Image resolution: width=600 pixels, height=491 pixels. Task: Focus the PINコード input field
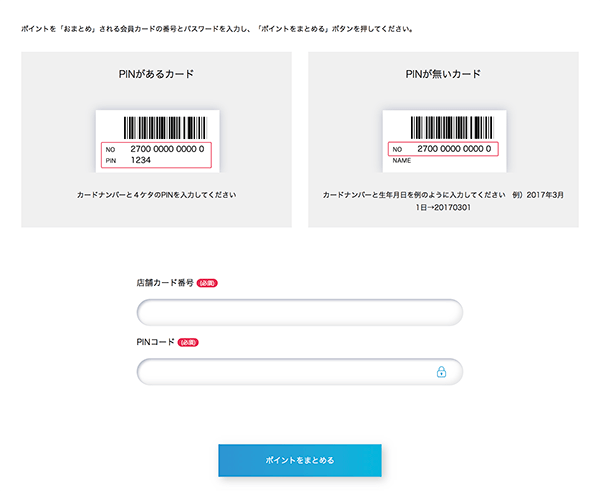(300, 372)
